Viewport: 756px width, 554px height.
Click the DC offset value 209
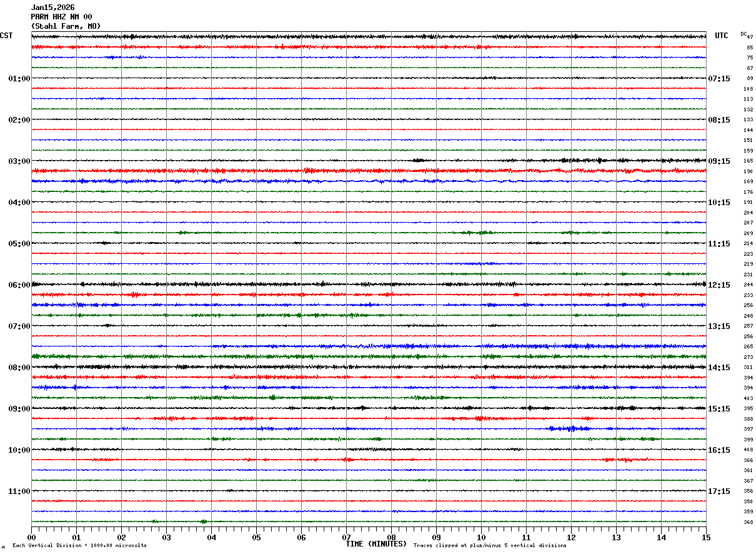click(x=749, y=234)
